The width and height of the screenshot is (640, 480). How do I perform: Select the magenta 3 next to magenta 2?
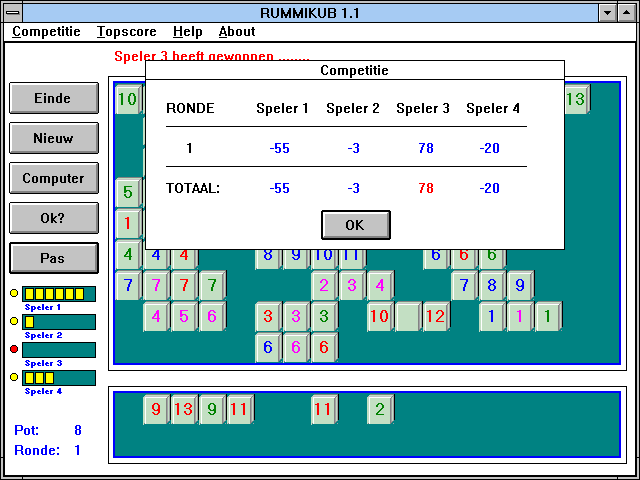click(x=353, y=285)
